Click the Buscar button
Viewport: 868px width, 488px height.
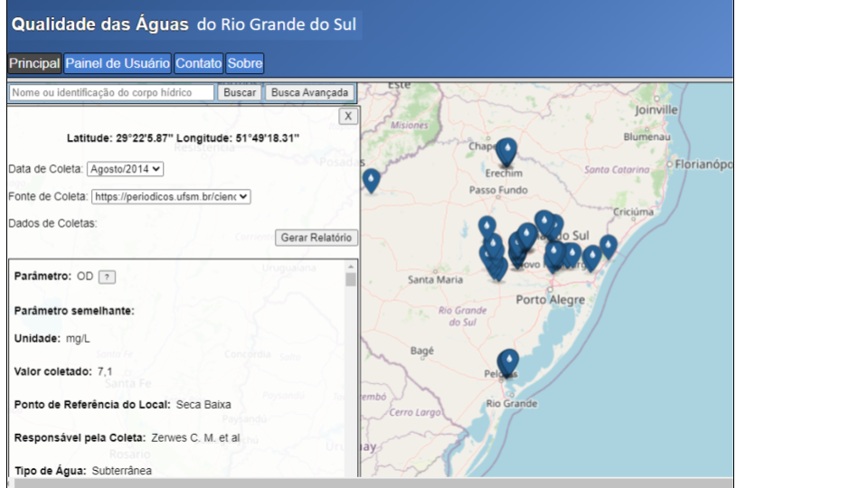click(240, 93)
